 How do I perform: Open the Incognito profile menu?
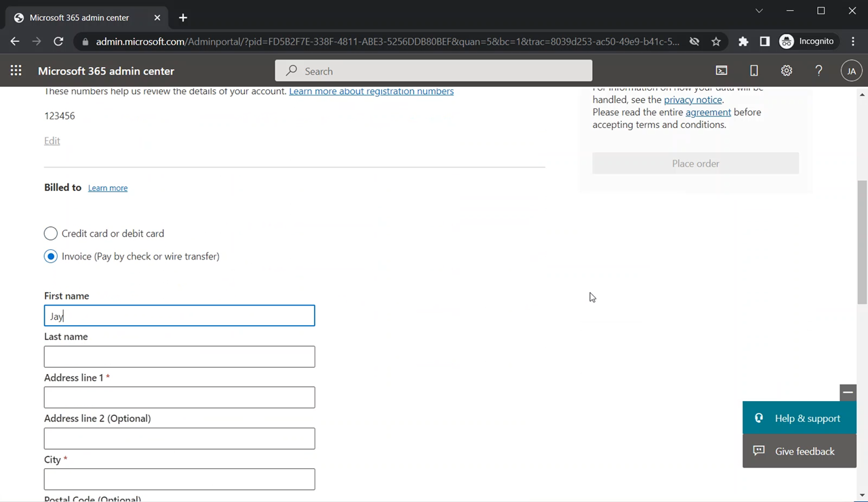(807, 41)
